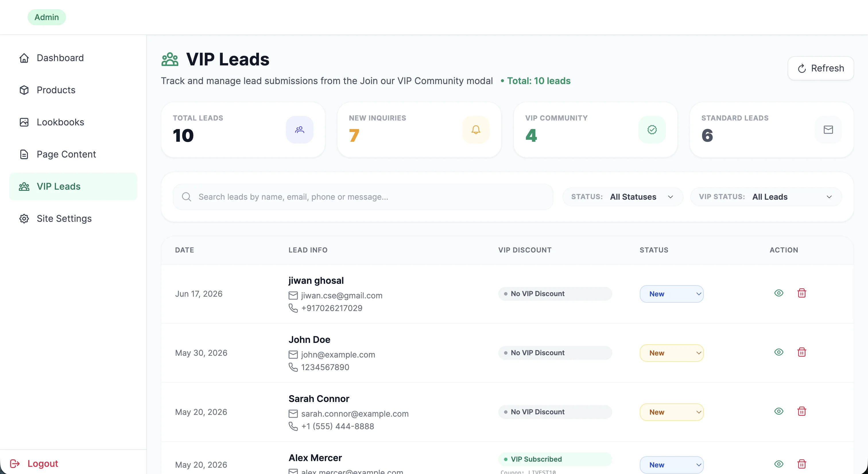Click the STATUS column header
The image size is (868, 474).
pyautogui.click(x=654, y=250)
